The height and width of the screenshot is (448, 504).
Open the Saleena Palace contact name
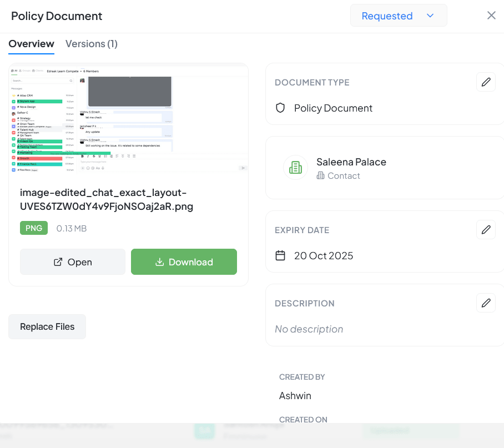pyautogui.click(x=351, y=162)
